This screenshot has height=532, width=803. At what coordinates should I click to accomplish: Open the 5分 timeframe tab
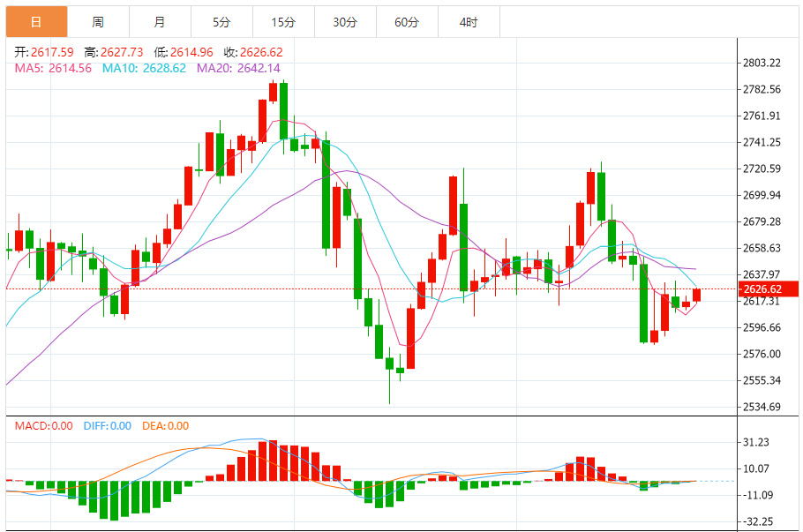pos(221,22)
